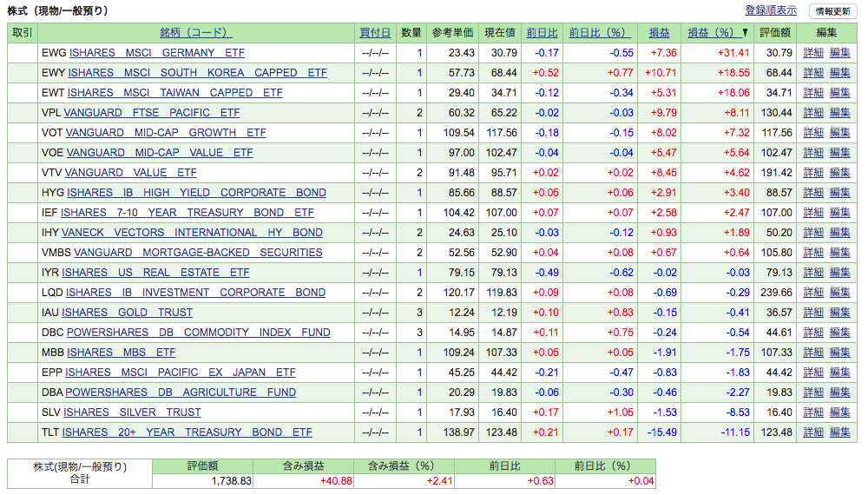This screenshot has width=868, height=495.
Task: Sort by 買付日 column header
Action: click(x=375, y=33)
